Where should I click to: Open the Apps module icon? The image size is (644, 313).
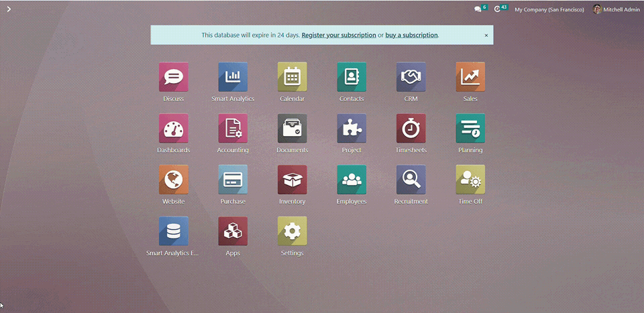[233, 231]
